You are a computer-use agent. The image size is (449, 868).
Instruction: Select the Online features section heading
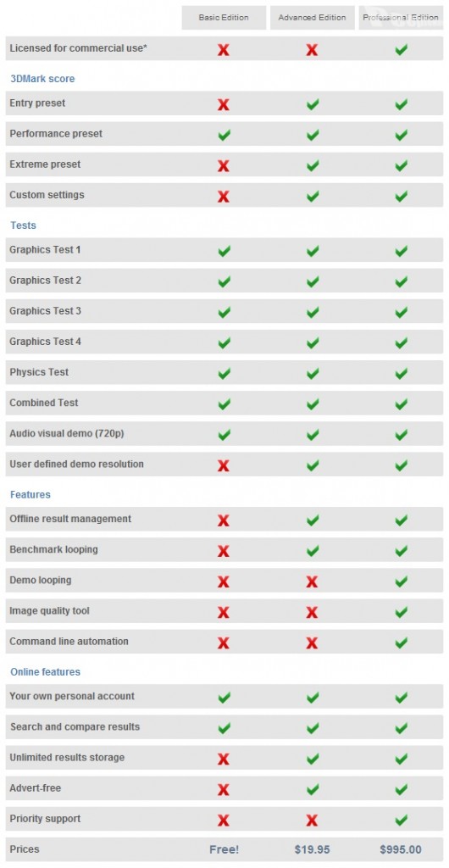point(46,671)
